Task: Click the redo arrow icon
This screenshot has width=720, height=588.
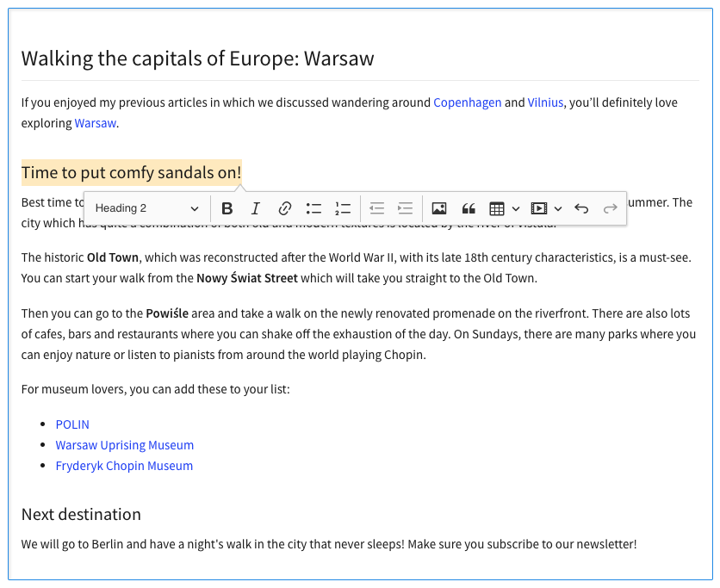Action: point(610,208)
